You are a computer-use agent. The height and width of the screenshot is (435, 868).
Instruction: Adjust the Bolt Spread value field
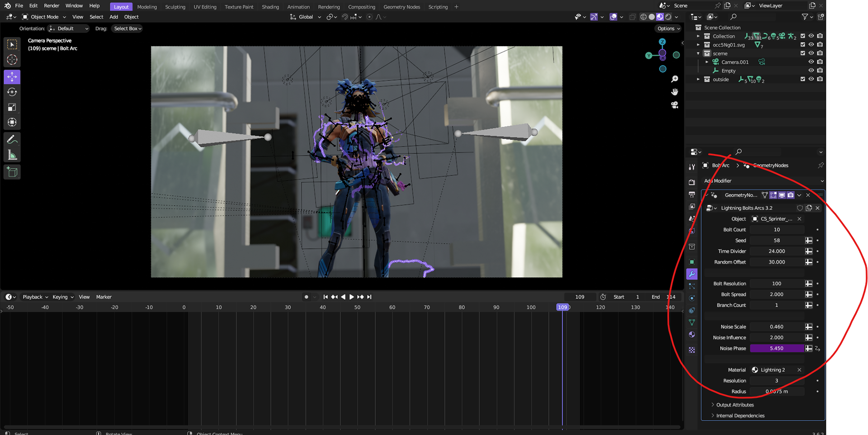pyautogui.click(x=776, y=294)
